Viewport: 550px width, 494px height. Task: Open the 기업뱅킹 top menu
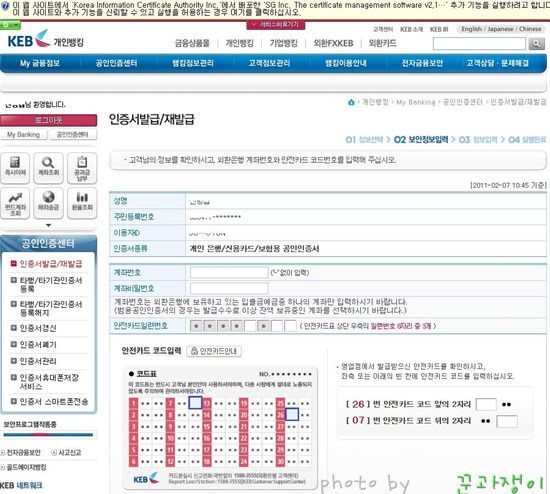(283, 44)
